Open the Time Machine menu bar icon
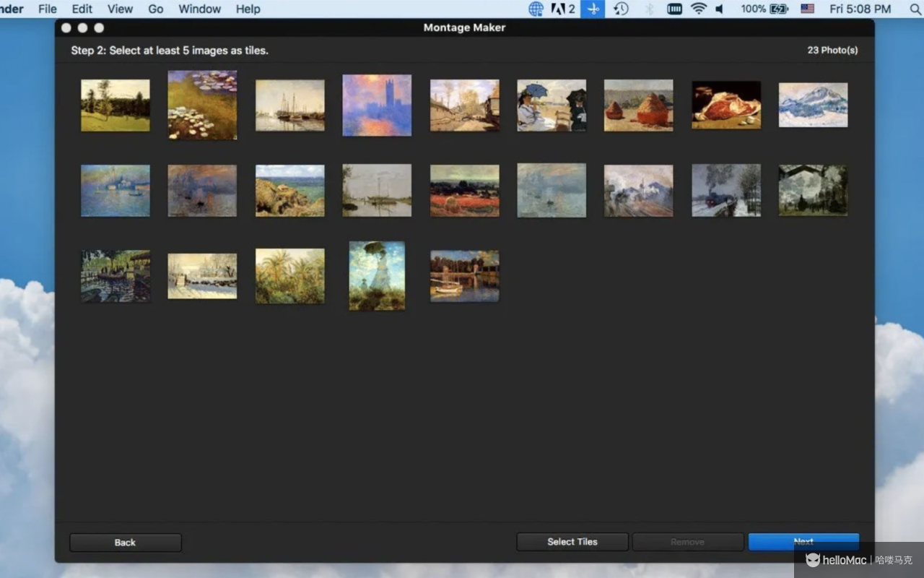 click(621, 9)
